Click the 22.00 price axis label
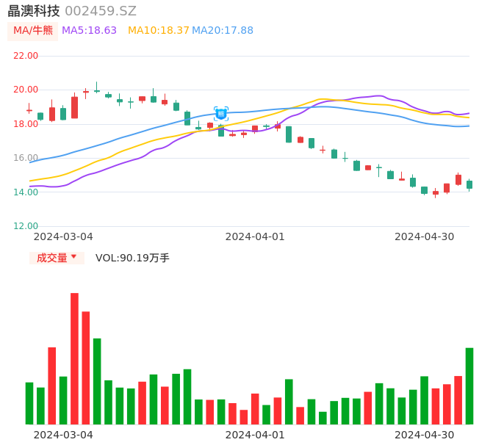The image size is (504, 445). [26, 56]
